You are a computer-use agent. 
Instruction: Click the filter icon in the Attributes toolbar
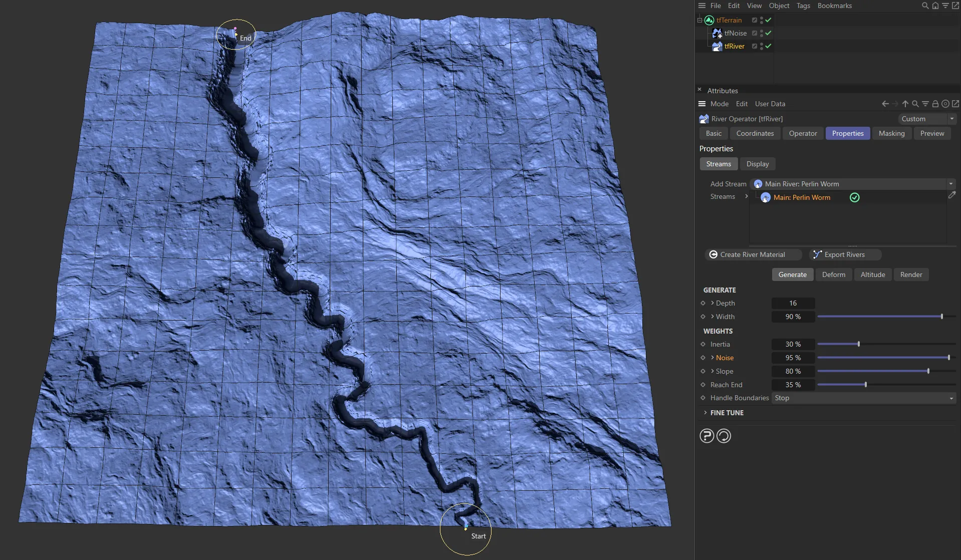click(x=925, y=104)
